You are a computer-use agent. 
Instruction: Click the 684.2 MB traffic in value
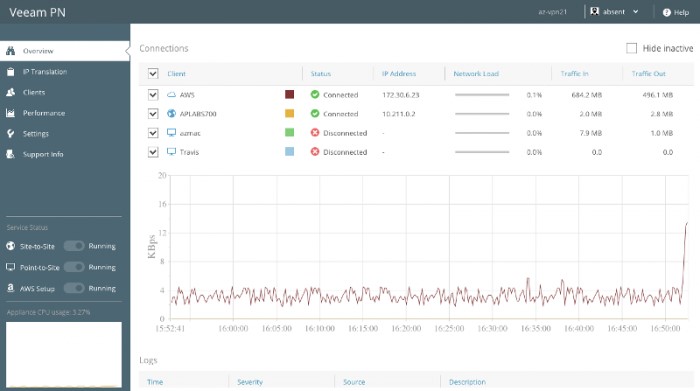point(587,95)
